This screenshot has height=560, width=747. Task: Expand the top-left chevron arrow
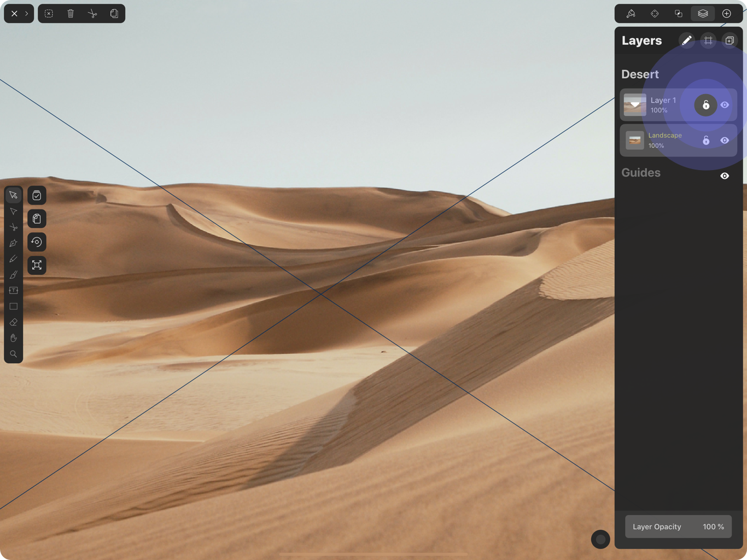[26, 14]
